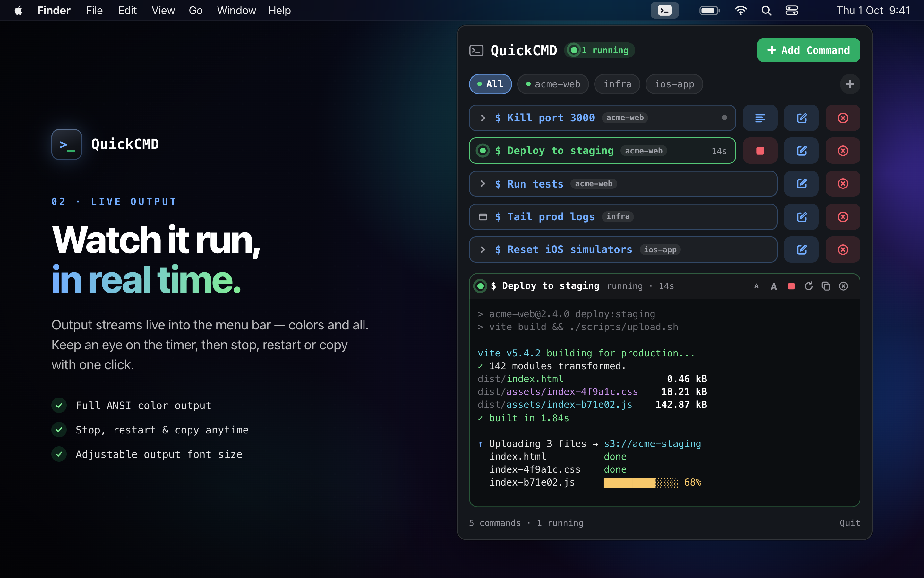
Task: Delete the Kill port 3000 command
Action: pos(843,118)
